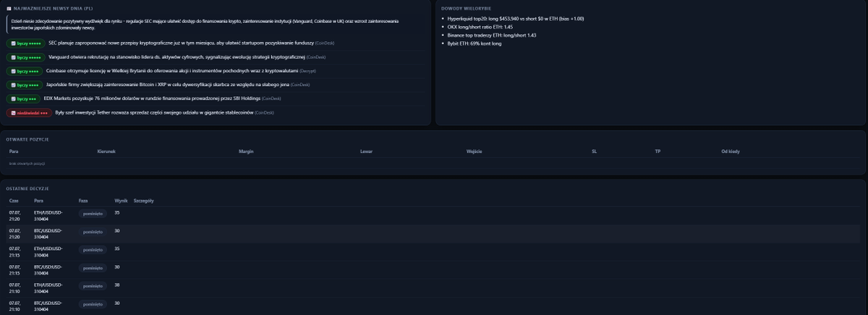Click the 07.07, 21:15 time on BTC row

(15, 269)
